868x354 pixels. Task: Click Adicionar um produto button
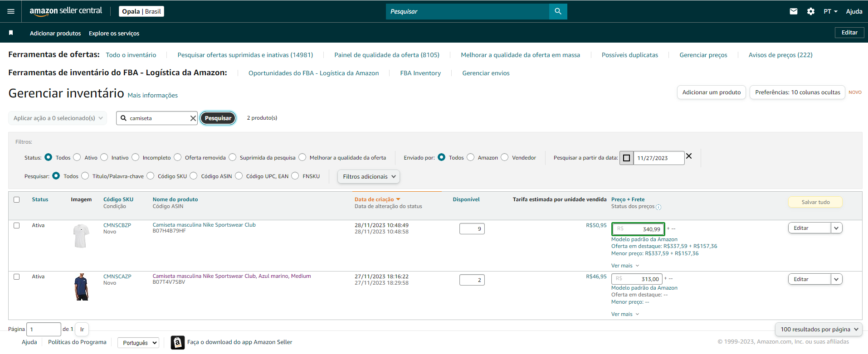[x=712, y=92]
